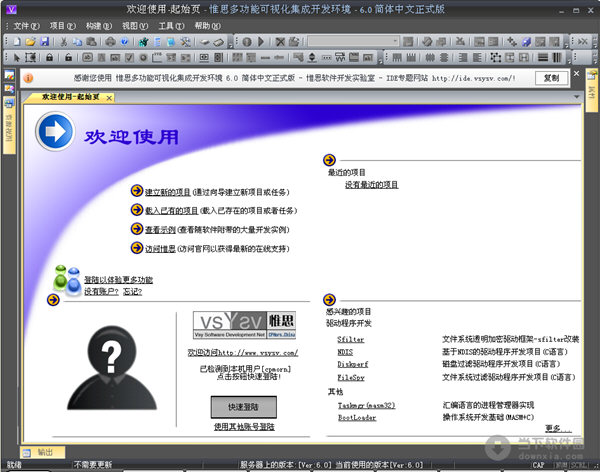Click the two-people user login icon
Viewport: 600px width, 472px height.
click(x=67, y=281)
